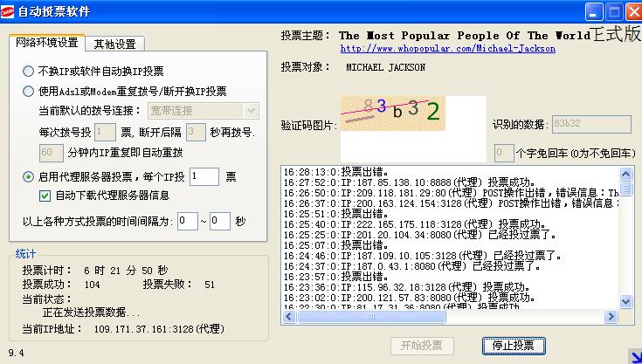Switch to the 其他设置 tab

[x=114, y=44]
